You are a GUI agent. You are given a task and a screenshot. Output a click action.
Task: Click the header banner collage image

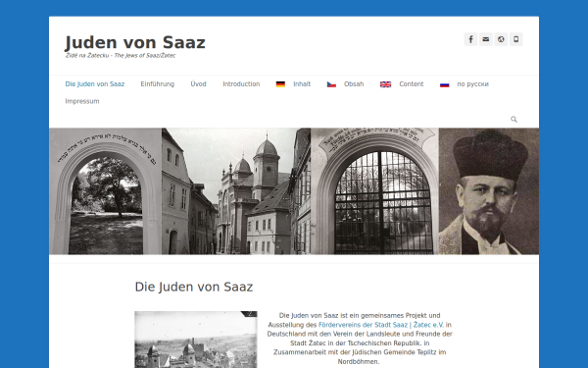[294, 191]
